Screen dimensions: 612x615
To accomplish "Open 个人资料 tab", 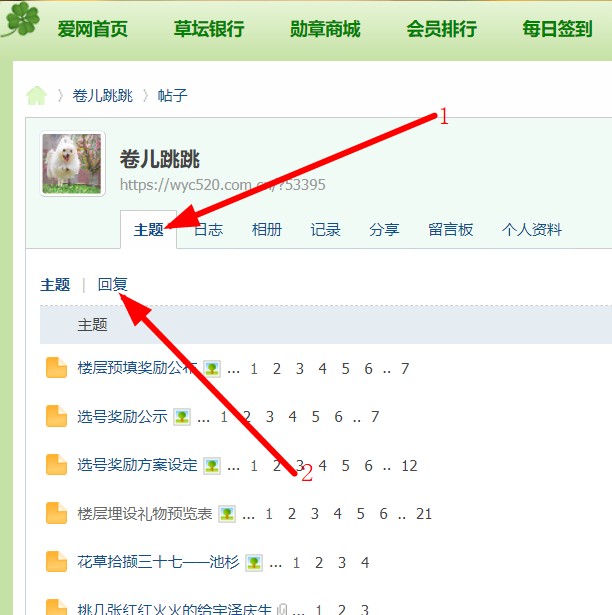I will tap(532, 229).
